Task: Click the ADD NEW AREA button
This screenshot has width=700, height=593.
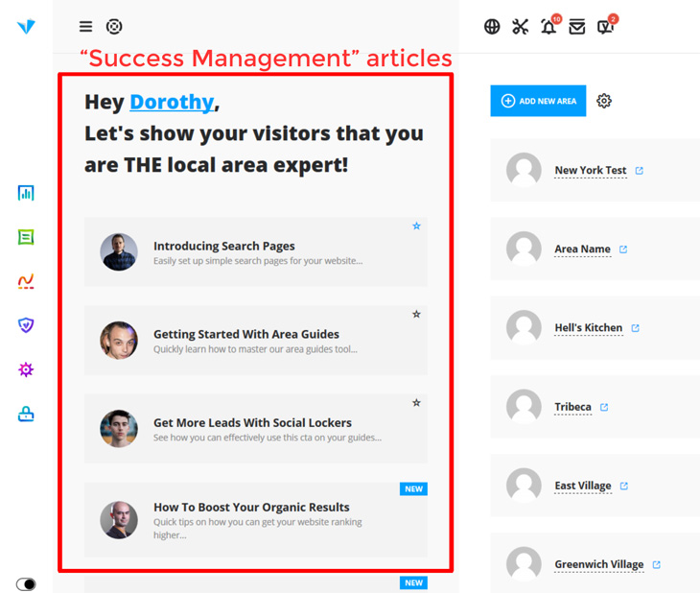Action: coord(538,101)
